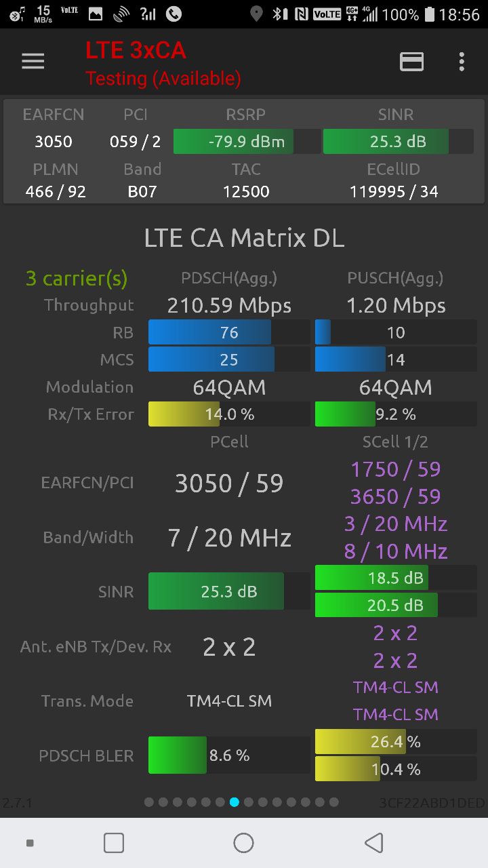Tap the header SINR 25.3 dB bar

(398, 142)
